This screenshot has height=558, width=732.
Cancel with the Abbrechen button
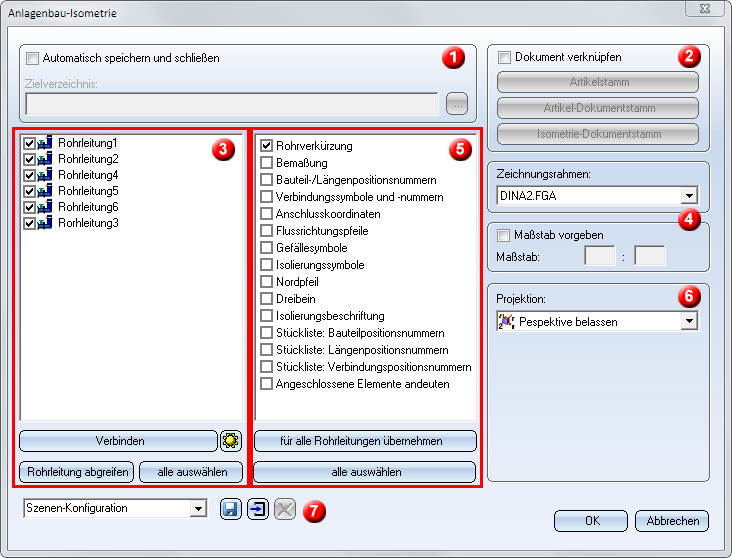point(672,521)
